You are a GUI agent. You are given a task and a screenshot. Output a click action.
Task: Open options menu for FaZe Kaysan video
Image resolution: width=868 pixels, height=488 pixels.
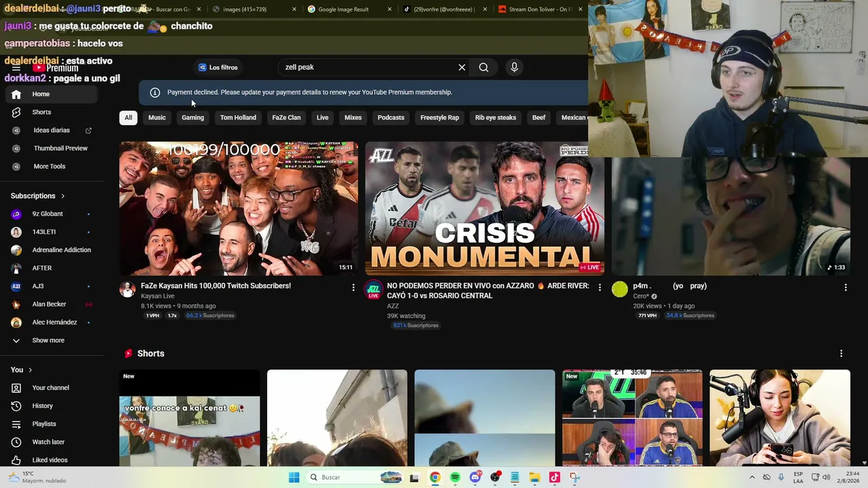(353, 287)
